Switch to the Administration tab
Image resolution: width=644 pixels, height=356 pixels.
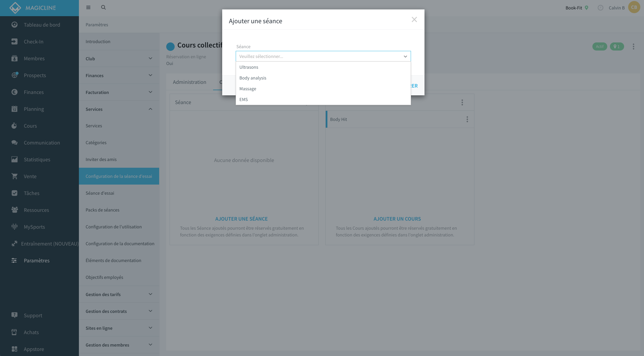pyautogui.click(x=189, y=82)
